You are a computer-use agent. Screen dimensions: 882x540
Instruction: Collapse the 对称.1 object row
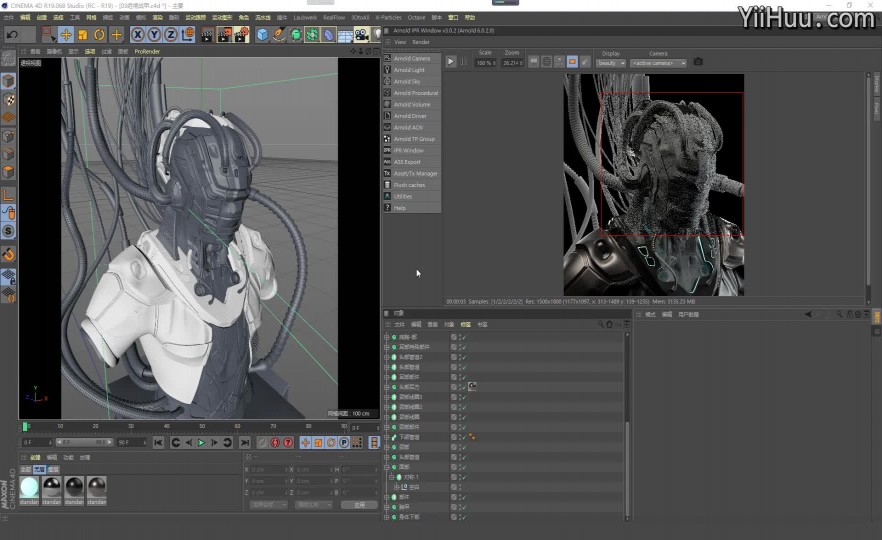(x=392, y=477)
